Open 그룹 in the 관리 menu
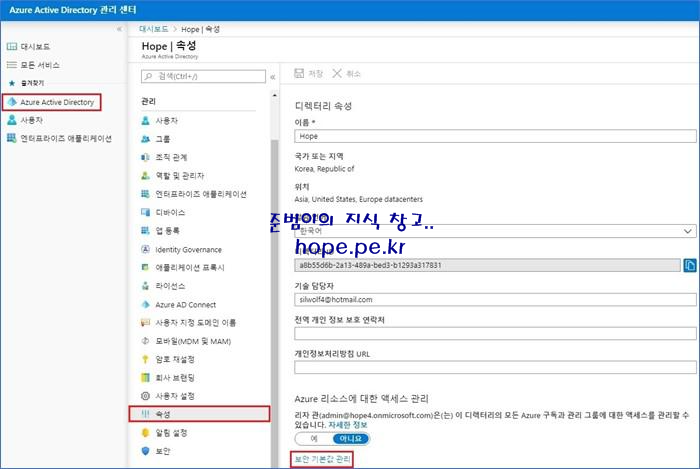This screenshot has height=469, width=700. [156, 139]
